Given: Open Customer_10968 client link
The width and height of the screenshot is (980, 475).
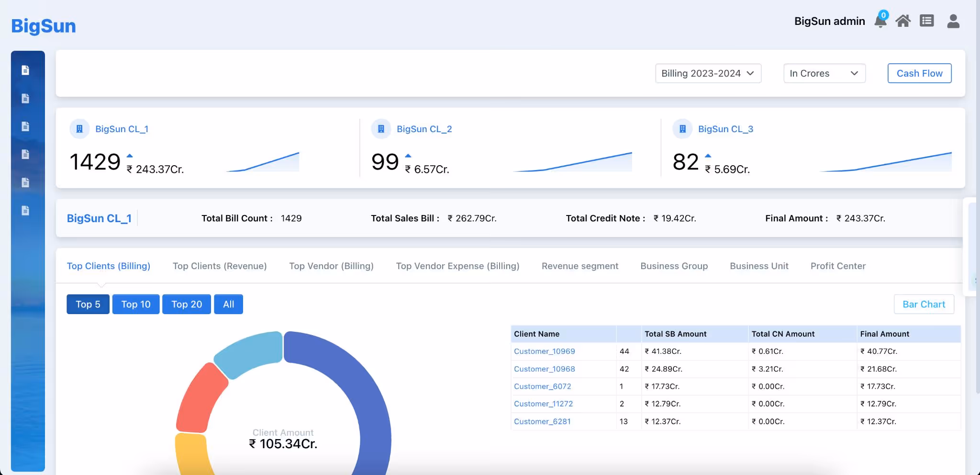Looking at the screenshot, I should 544,369.
